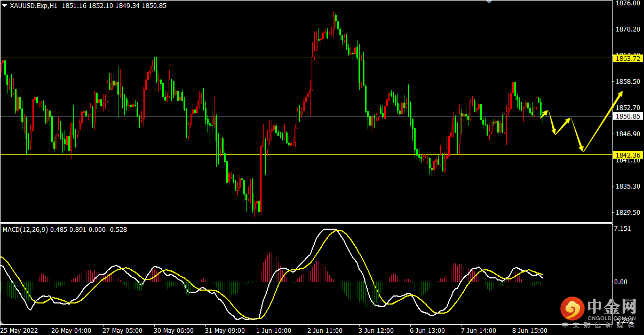This screenshot has width=644, height=335.
Task: Click the 2 Jun 11:00 time label
Action: [x=325, y=331]
